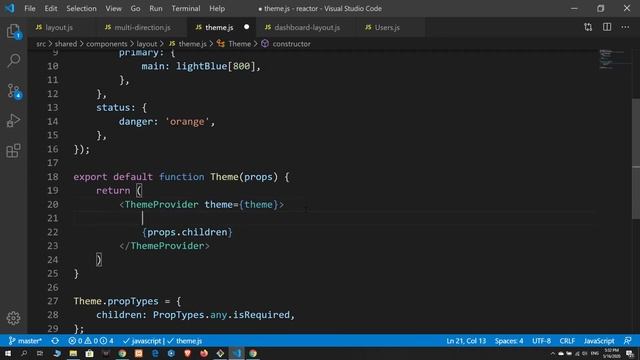The width and height of the screenshot is (640, 360).
Task: Change encoding via UTF-8
Action: [541, 341]
